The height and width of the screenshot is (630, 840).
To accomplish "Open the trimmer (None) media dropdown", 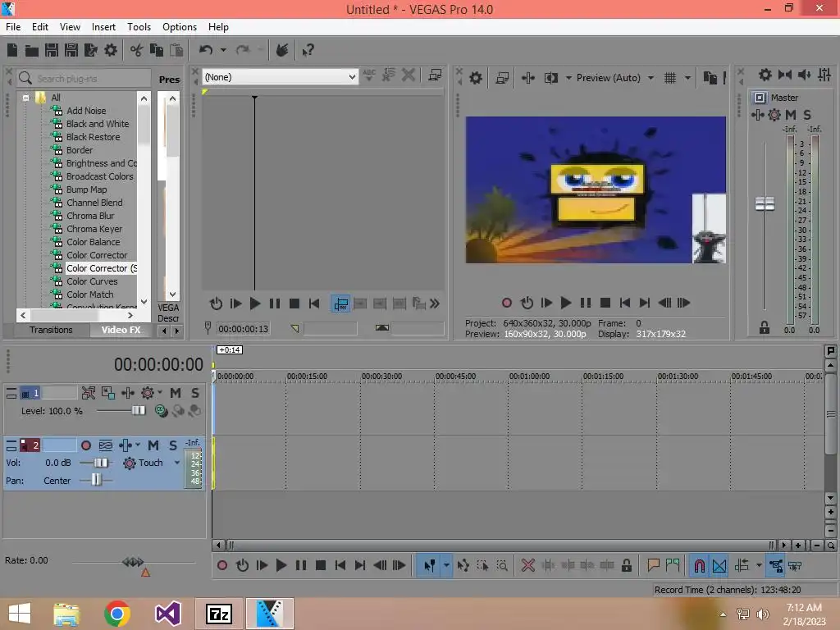I will (x=351, y=77).
